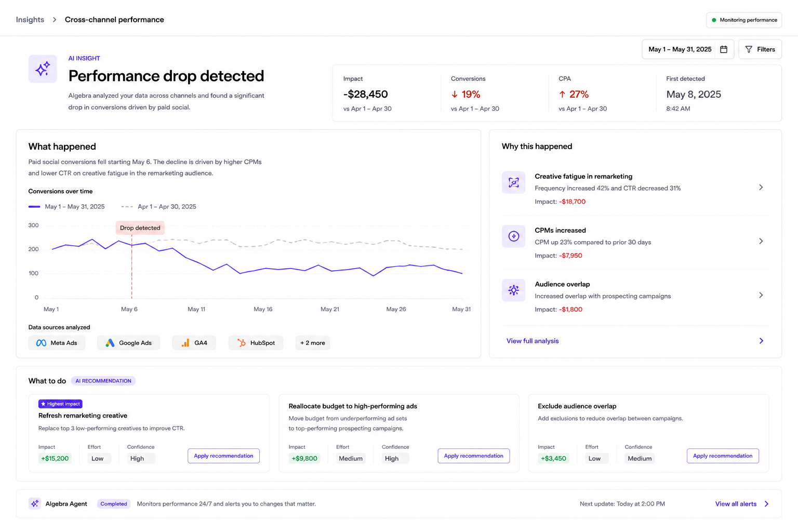This screenshot has height=532, width=798.
Task: Click the Drop detected chart marker
Action: pos(140,228)
